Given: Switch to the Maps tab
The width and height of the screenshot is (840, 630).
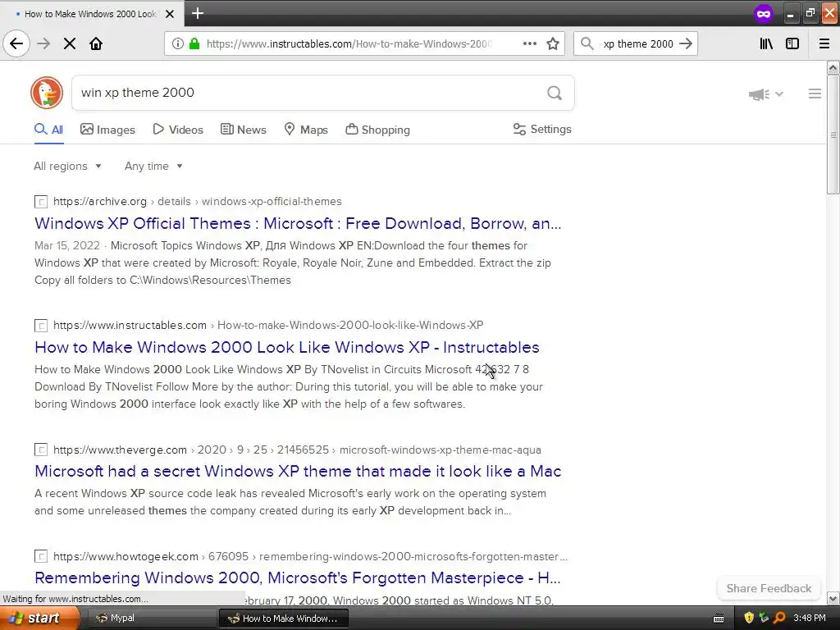Looking at the screenshot, I should [306, 130].
